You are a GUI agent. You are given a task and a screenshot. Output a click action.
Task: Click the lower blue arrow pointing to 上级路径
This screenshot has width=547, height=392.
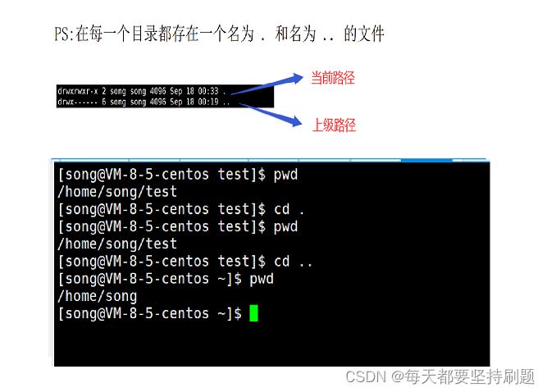271,115
